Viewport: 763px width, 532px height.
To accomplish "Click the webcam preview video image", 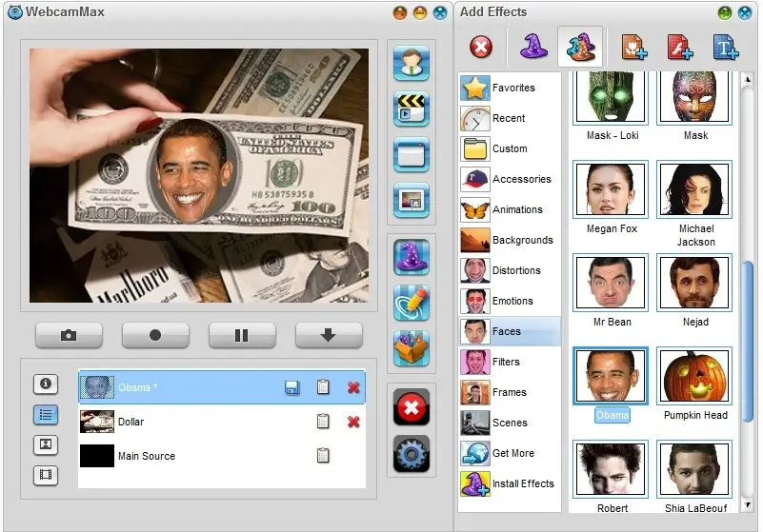I will (199, 175).
